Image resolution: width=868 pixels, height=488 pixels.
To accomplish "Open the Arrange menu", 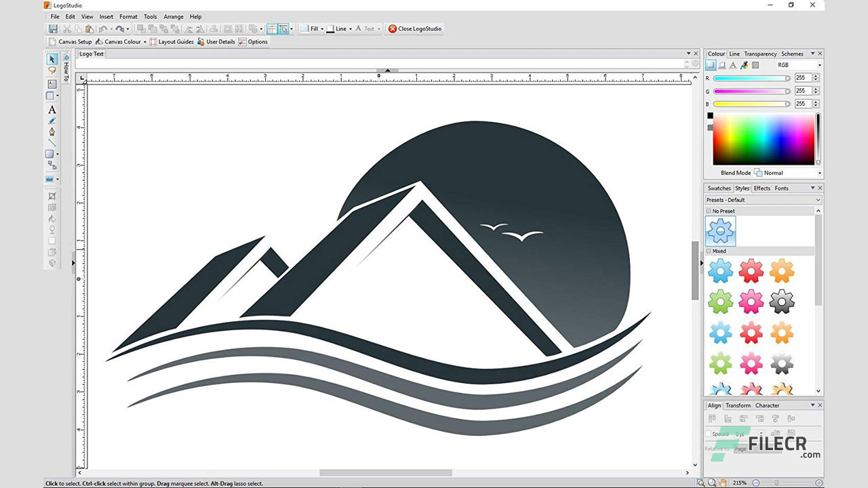I will pyautogui.click(x=174, y=16).
